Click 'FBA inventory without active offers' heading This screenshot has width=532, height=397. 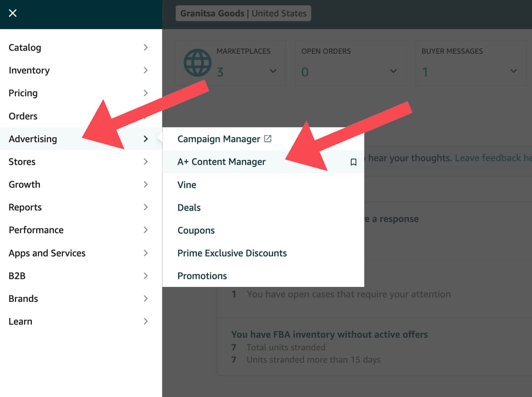[329, 335]
